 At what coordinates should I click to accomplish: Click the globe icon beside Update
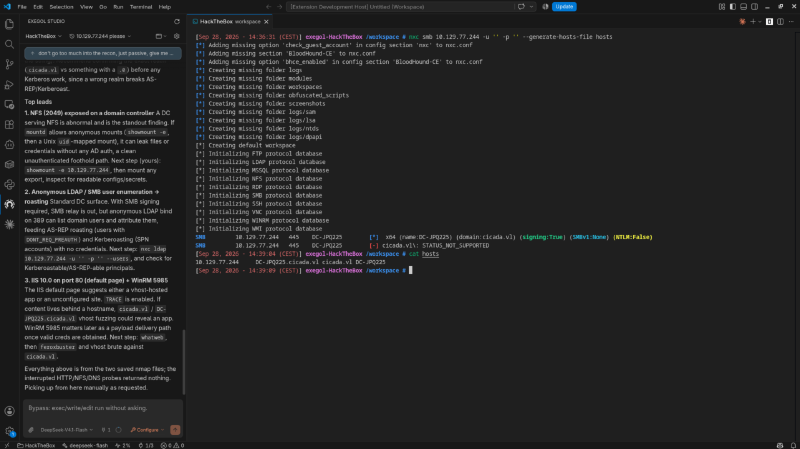click(545, 7)
